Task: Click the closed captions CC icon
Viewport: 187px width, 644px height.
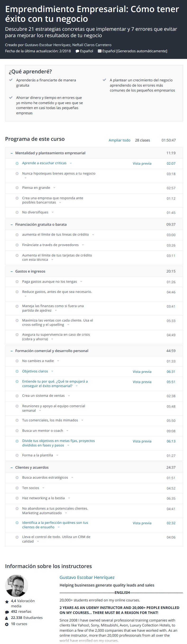Action: coord(99,51)
